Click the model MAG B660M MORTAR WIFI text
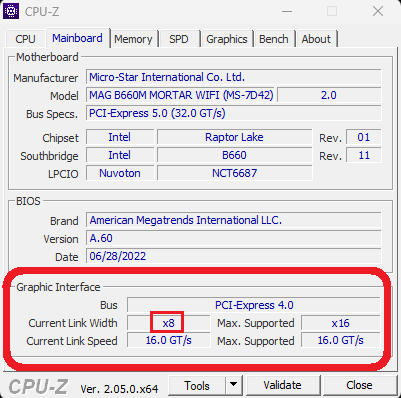401x398 pixels. [181, 95]
